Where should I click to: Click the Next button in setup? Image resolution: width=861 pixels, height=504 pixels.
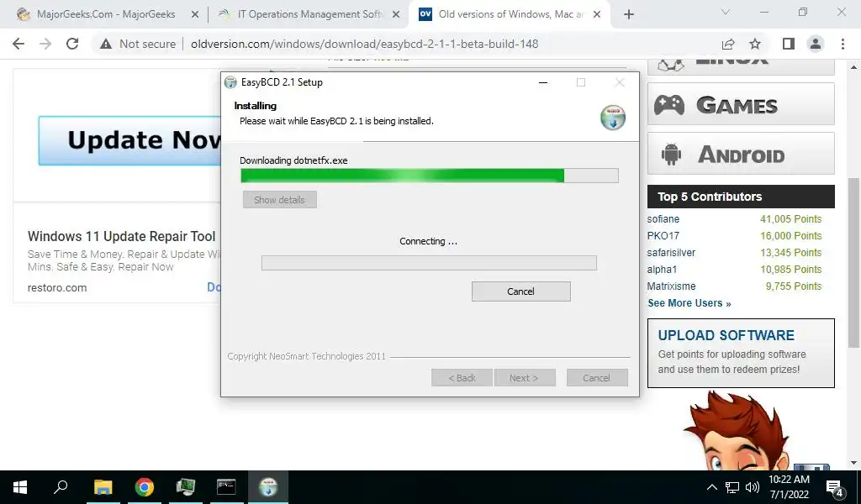(x=525, y=378)
